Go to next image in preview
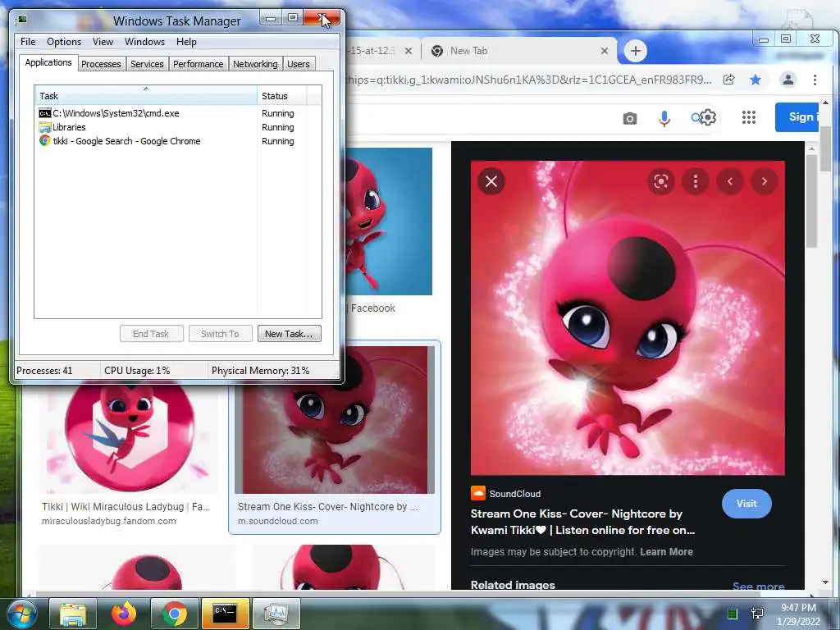 (x=764, y=181)
